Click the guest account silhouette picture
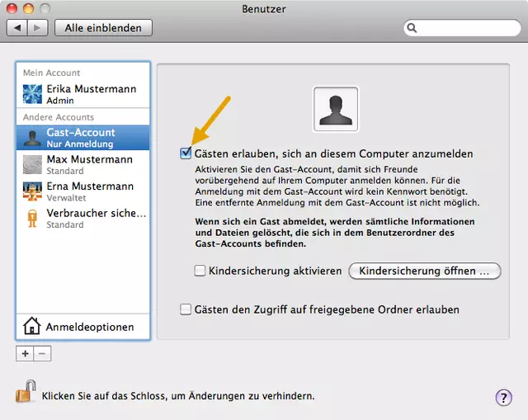The image size is (528, 420). coord(336,110)
